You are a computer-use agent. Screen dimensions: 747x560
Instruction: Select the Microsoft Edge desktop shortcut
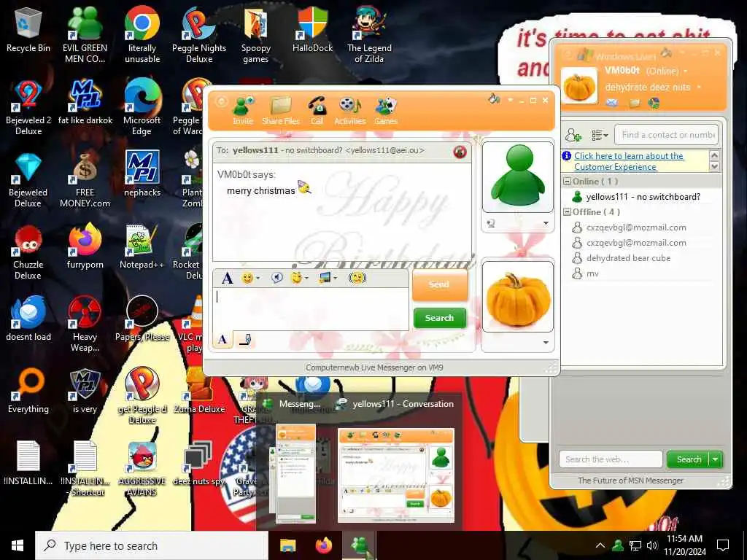click(x=142, y=107)
